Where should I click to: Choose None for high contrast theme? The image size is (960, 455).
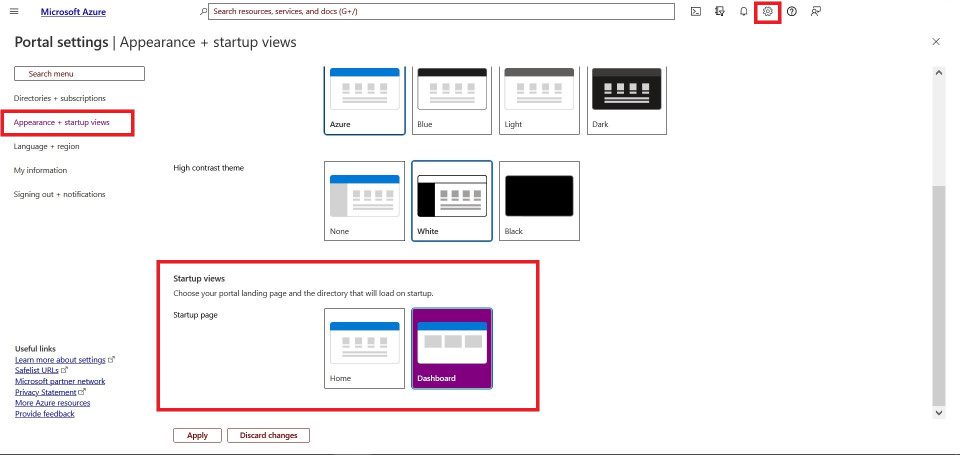coord(365,200)
